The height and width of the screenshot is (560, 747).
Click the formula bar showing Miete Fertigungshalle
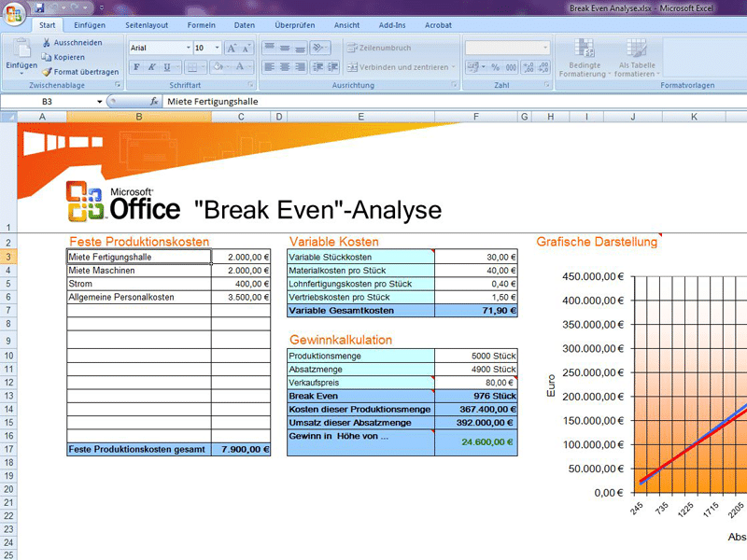point(454,102)
